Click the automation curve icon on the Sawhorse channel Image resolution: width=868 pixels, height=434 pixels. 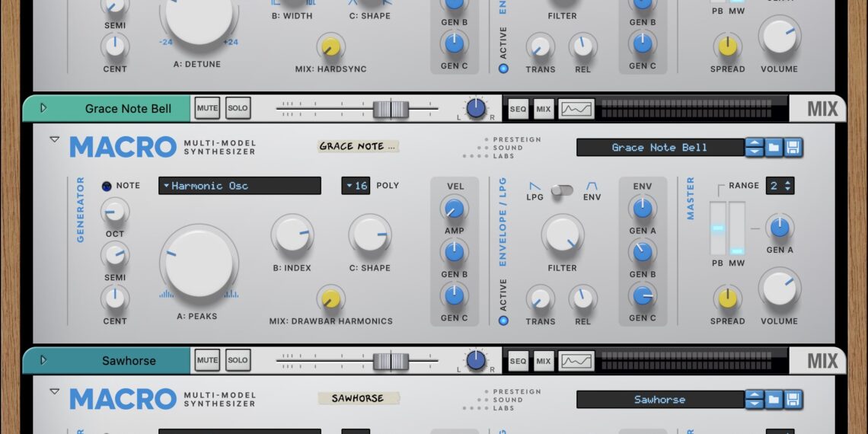pos(576,361)
